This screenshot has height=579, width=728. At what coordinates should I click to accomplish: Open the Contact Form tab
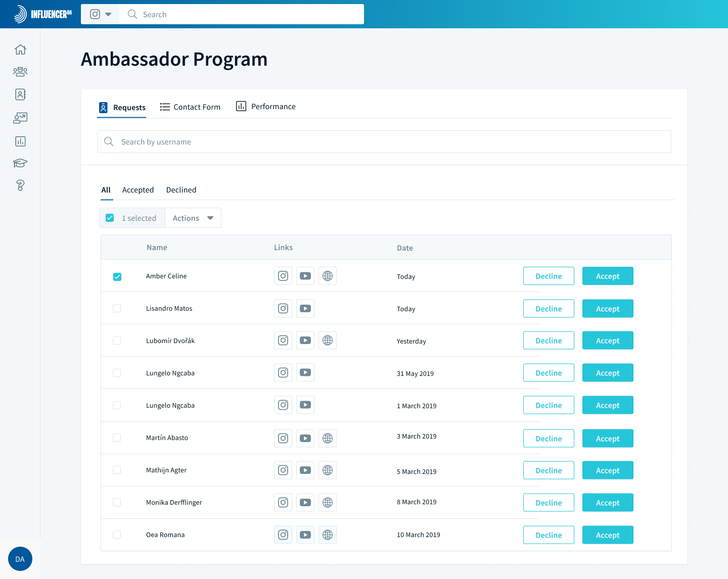pos(190,107)
